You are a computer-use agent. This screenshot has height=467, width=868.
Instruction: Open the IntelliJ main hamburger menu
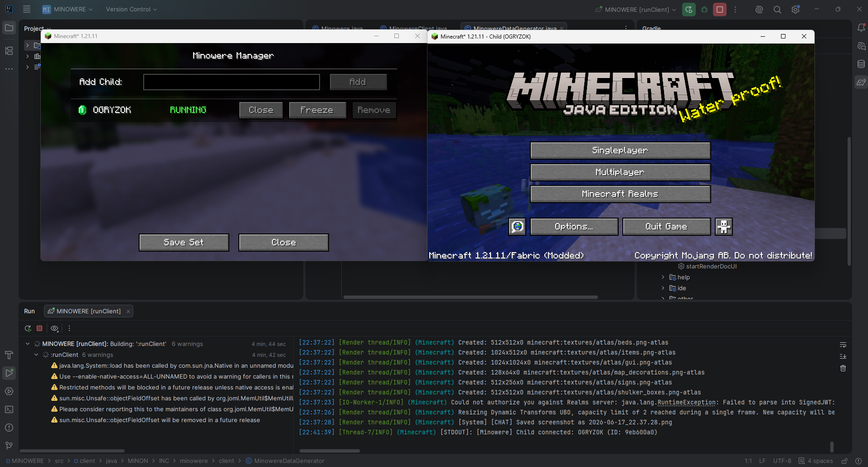[x=27, y=9]
